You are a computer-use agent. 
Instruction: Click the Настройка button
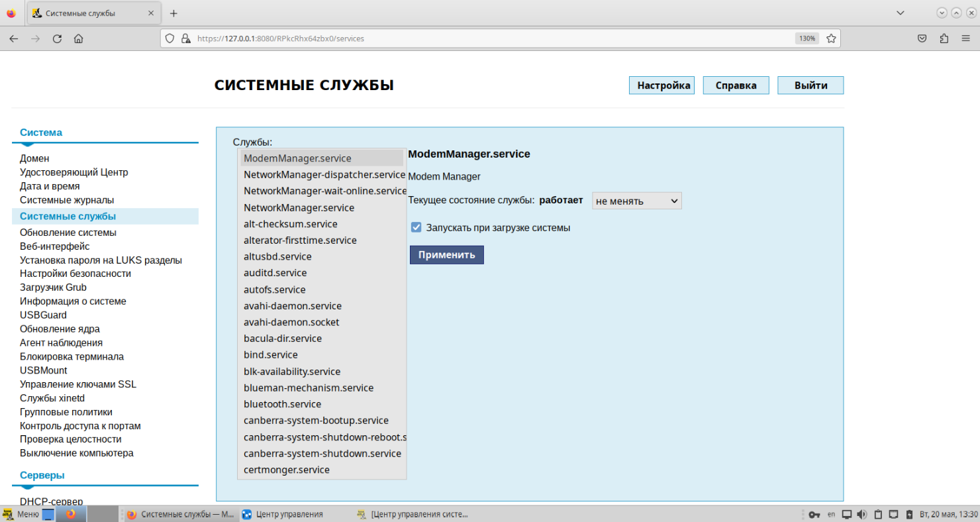[x=661, y=85]
